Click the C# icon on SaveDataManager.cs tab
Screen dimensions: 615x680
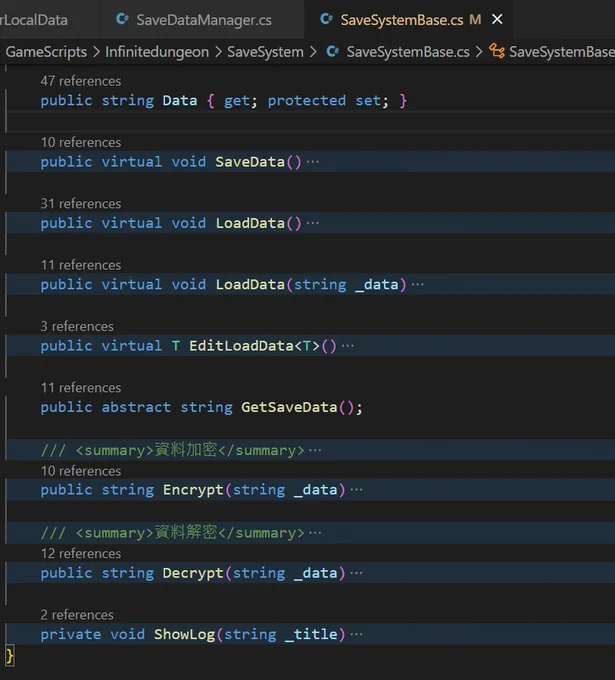point(122,20)
